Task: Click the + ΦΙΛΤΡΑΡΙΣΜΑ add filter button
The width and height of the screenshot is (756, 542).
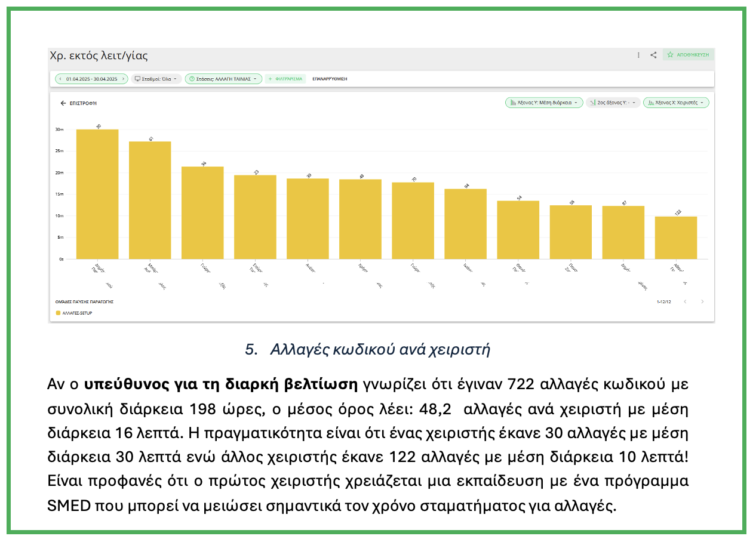Action: point(285,79)
